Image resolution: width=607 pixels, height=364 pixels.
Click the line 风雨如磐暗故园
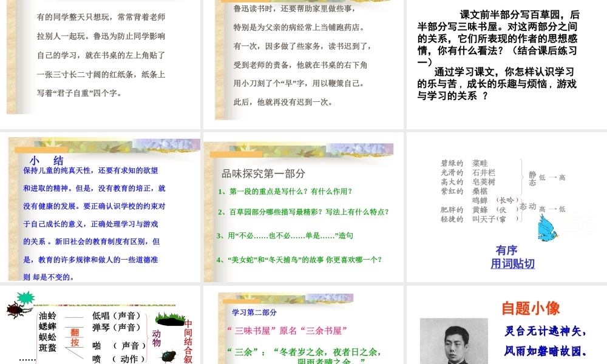point(546,351)
